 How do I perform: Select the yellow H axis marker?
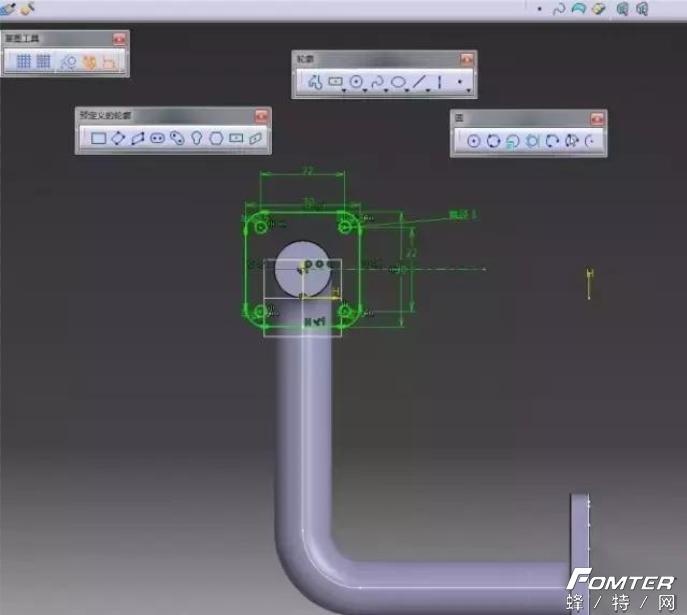coord(590,275)
